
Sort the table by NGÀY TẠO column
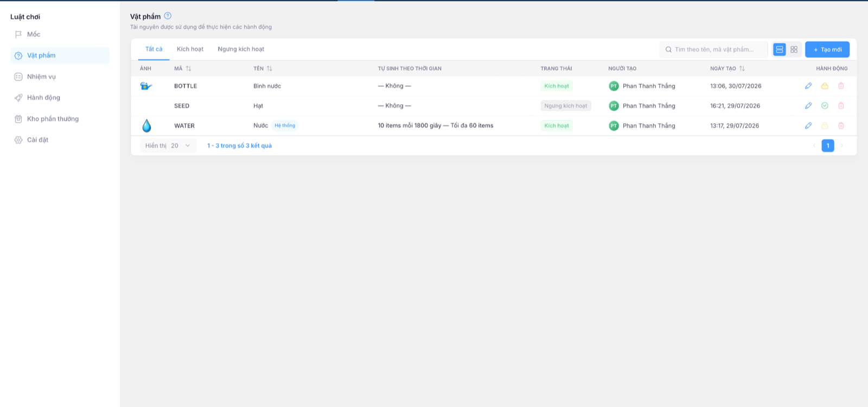pos(742,68)
